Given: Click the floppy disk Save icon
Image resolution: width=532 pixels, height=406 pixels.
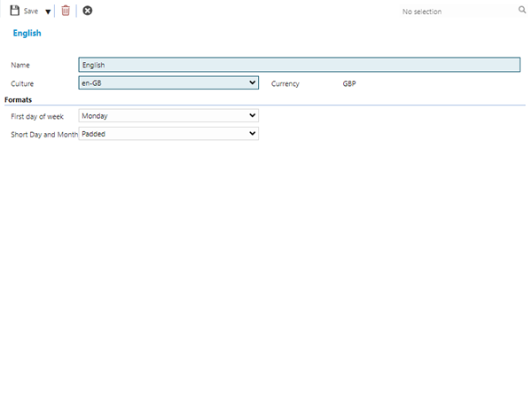Looking at the screenshot, I should [x=15, y=11].
